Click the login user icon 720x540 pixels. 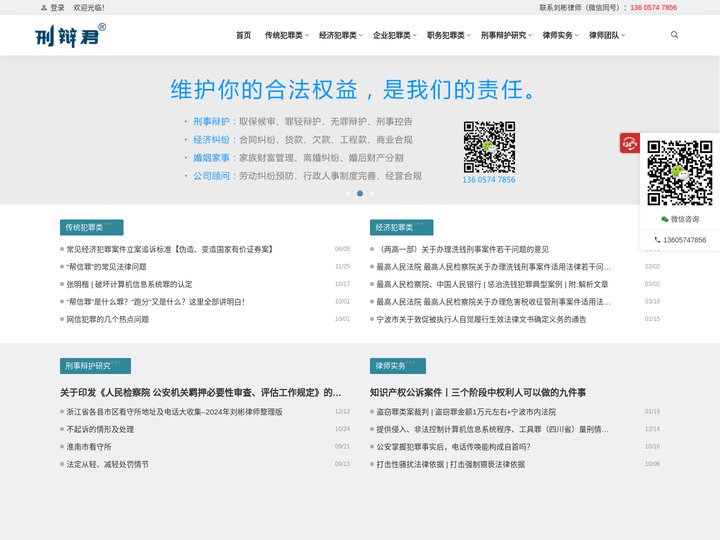[x=44, y=8]
